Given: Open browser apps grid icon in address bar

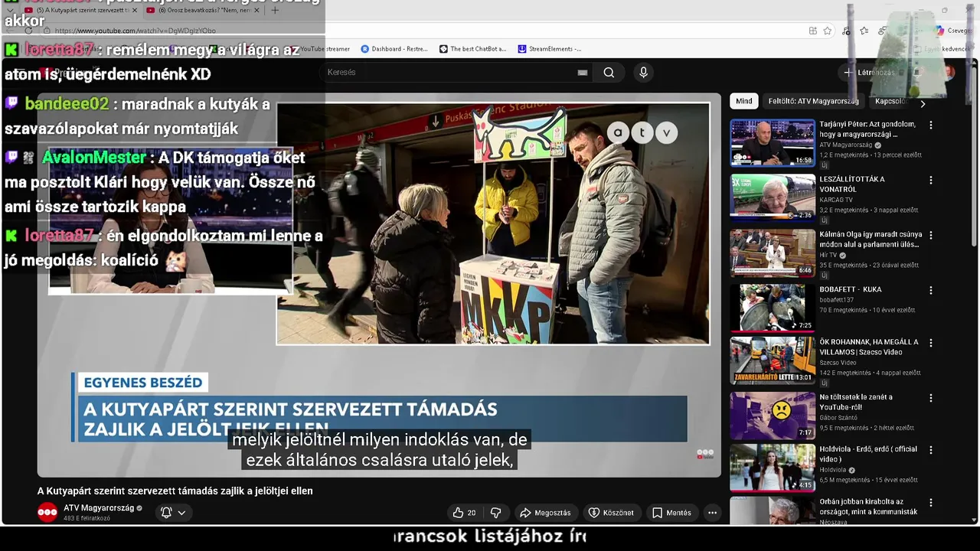Looking at the screenshot, I should point(812,31).
